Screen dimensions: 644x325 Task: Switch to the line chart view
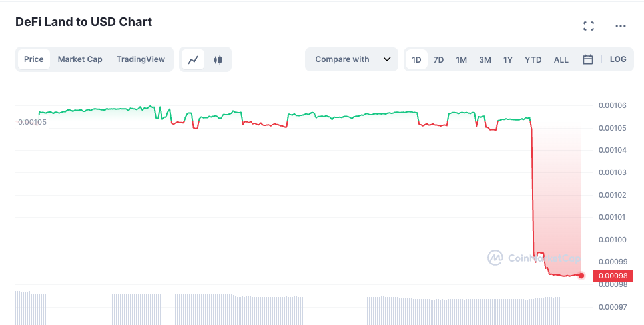click(193, 59)
